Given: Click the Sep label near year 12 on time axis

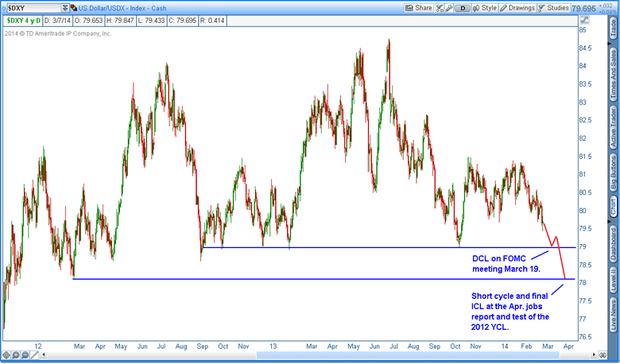Looking at the screenshot, I should tap(202, 347).
